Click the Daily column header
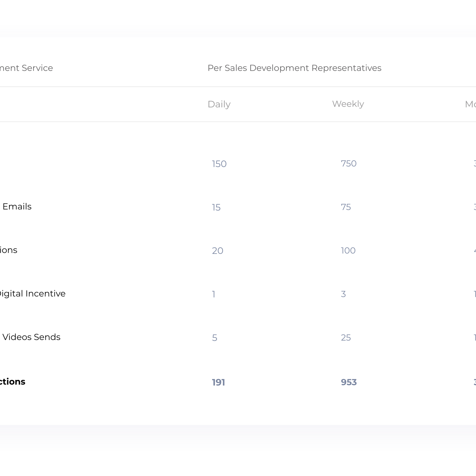This screenshot has width=476, height=476. [x=219, y=104]
